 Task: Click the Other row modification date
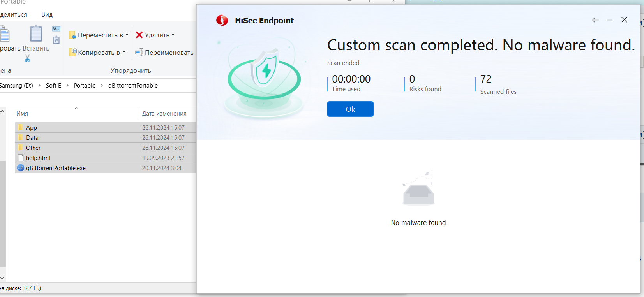[x=163, y=148]
